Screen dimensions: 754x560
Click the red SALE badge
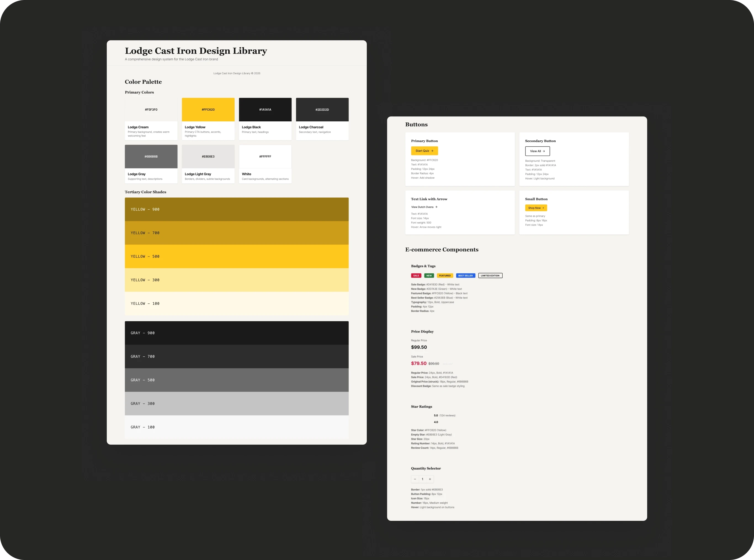pos(416,276)
